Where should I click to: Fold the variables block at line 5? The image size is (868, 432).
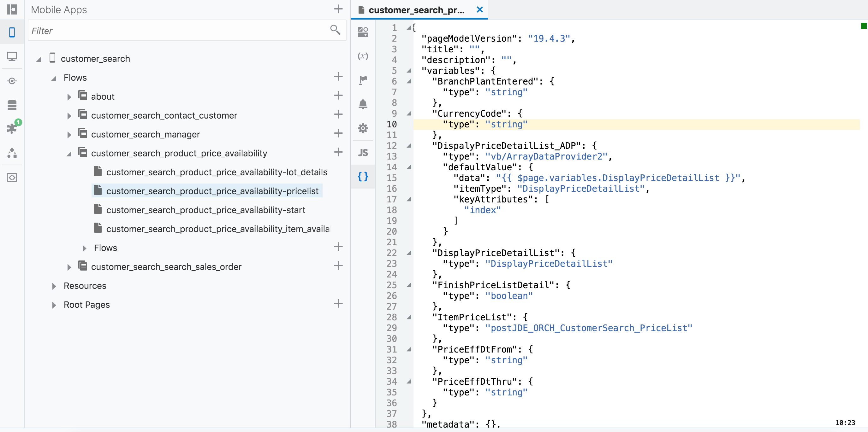pos(409,71)
